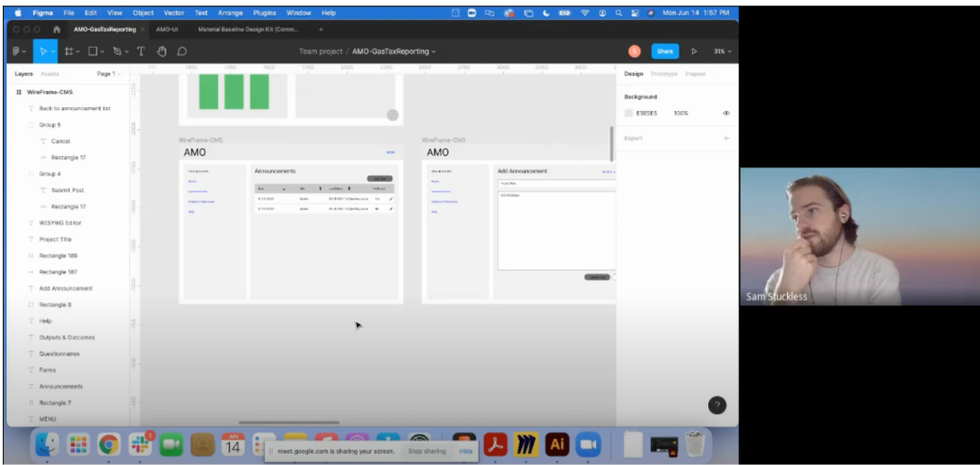Viewport: 980px width, 465px height.
Task: Select the Move tool in the toolbar
Action: point(41,51)
